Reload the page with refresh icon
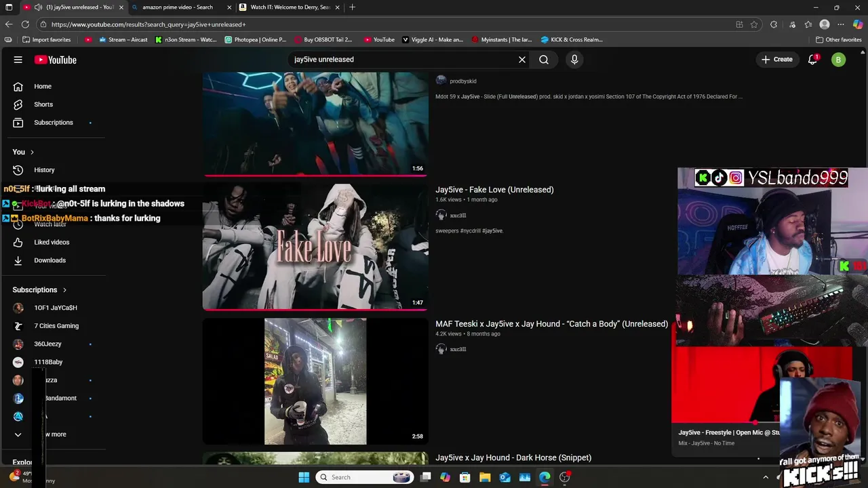This screenshot has height=488, width=868. pos(26,24)
